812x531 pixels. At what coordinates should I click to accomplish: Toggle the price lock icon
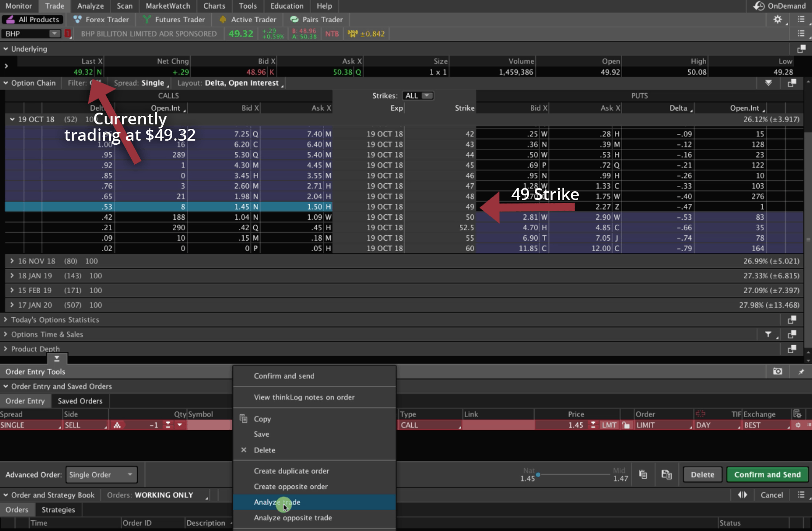click(626, 425)
